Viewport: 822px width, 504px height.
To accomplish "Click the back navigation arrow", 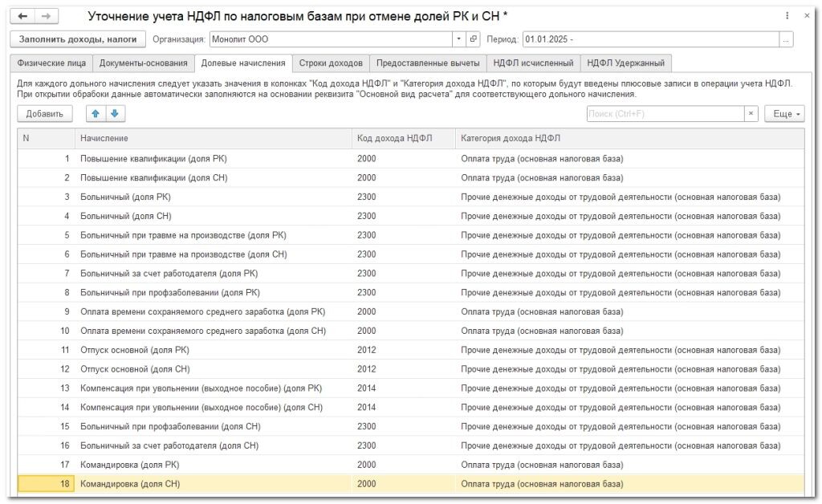I will (x=22, y=16).
